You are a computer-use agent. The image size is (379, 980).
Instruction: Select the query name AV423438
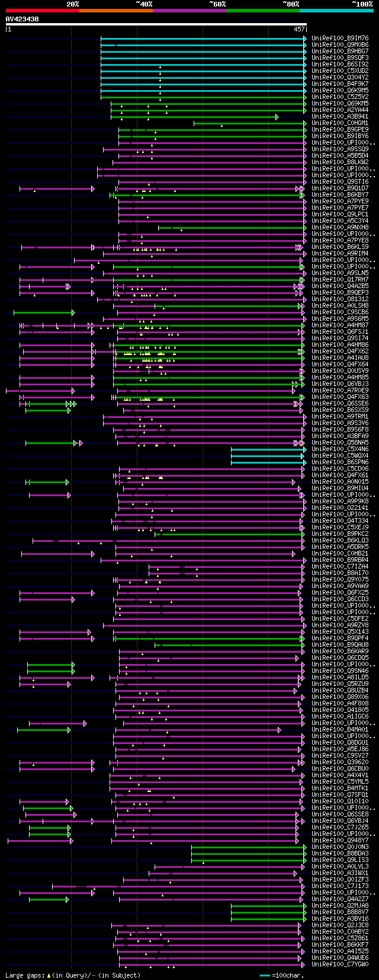click(x=23, y=19)
